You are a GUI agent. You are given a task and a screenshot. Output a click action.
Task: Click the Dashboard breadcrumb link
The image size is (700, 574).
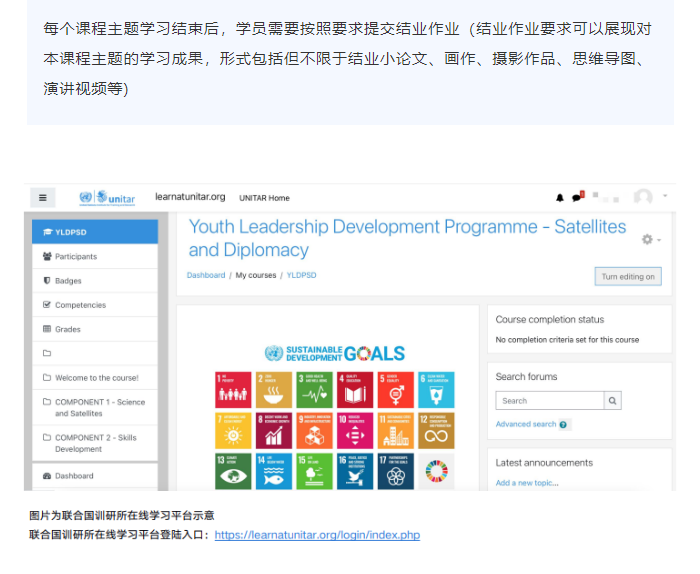(x=206, y=275)
